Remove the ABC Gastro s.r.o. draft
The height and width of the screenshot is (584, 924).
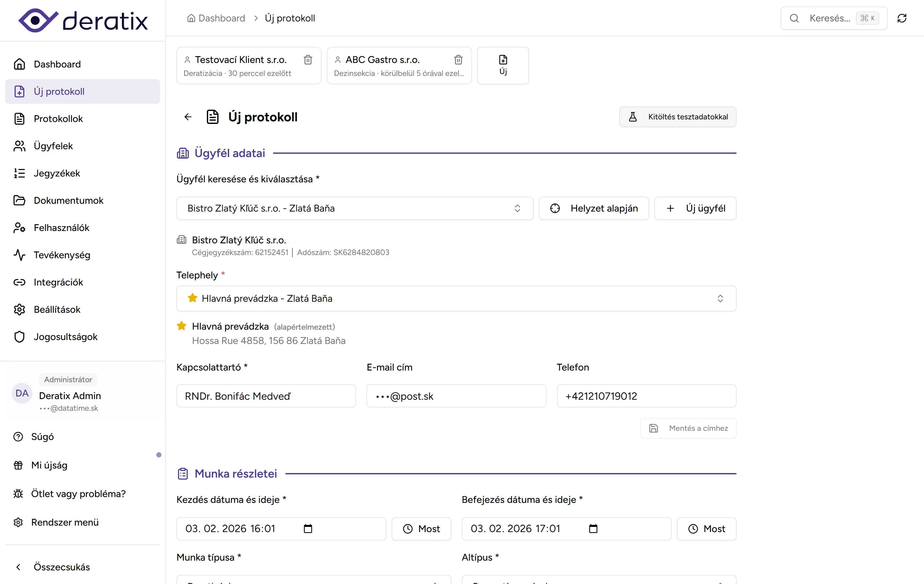458,60
